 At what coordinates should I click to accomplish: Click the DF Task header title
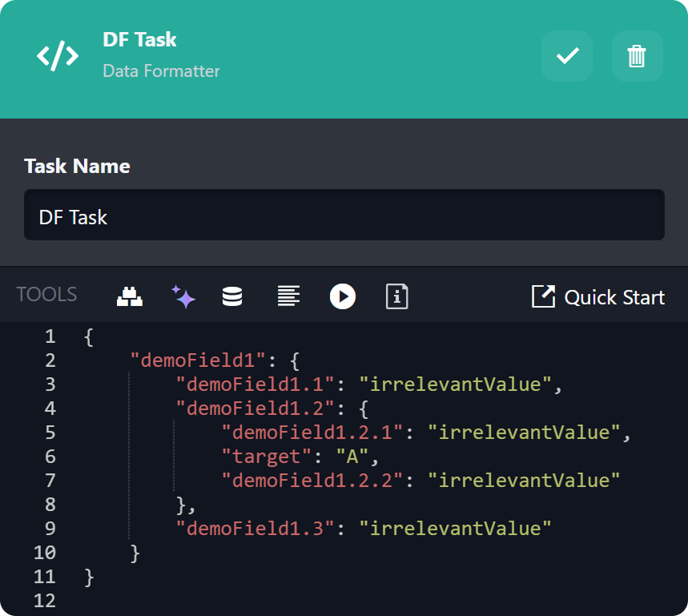click(x=139, y=39)
